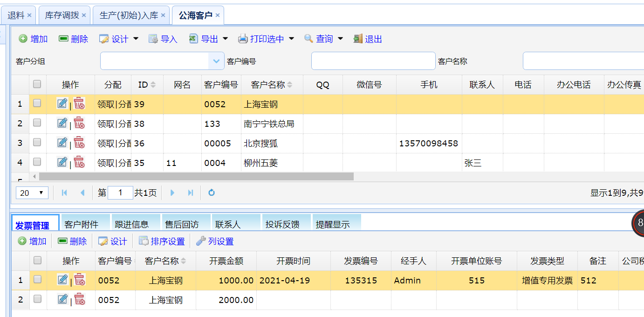Tick the checkbox for 南宁宁铁总局 row

[x=37, y=123]
